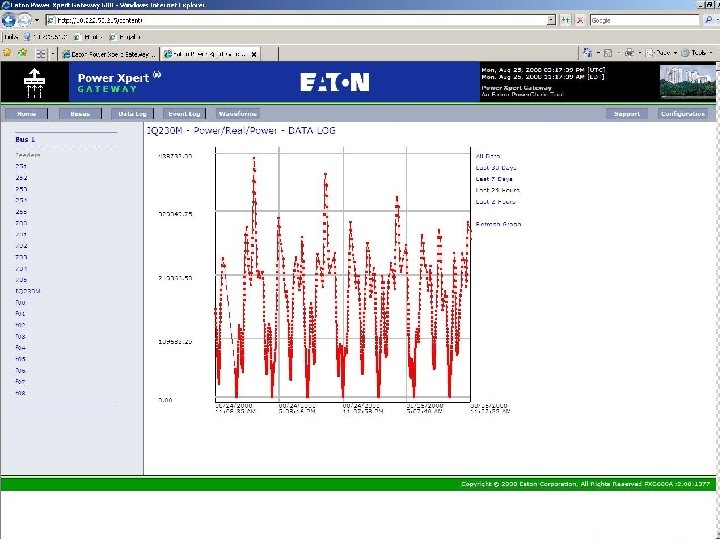This screenshot has height=540, width=720.
Task: Open the tab list dropdown arrow
Action: [52, 54]
